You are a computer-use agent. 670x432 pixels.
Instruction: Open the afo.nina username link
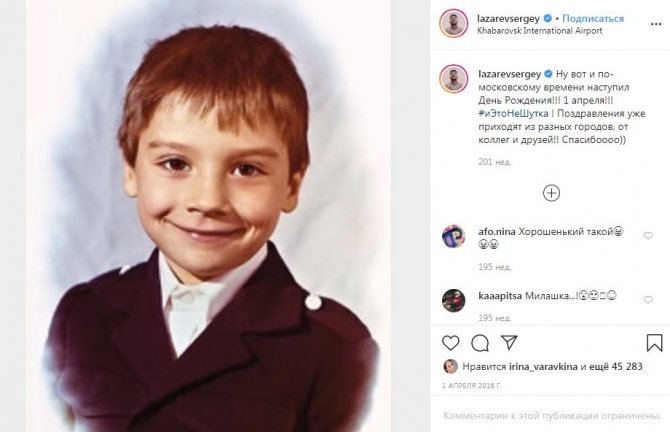495,230
